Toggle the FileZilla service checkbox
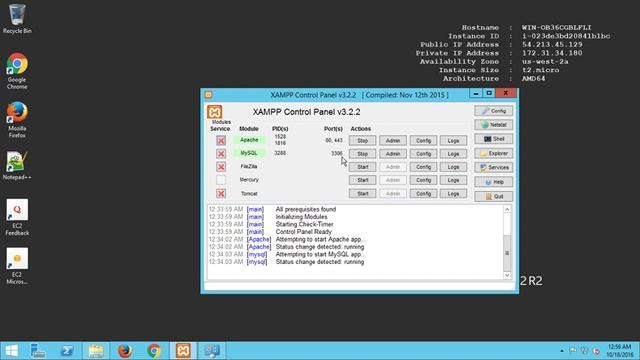The width and height of the screenshot is (640, 360). pyautogui.click(x=221, y=167)
